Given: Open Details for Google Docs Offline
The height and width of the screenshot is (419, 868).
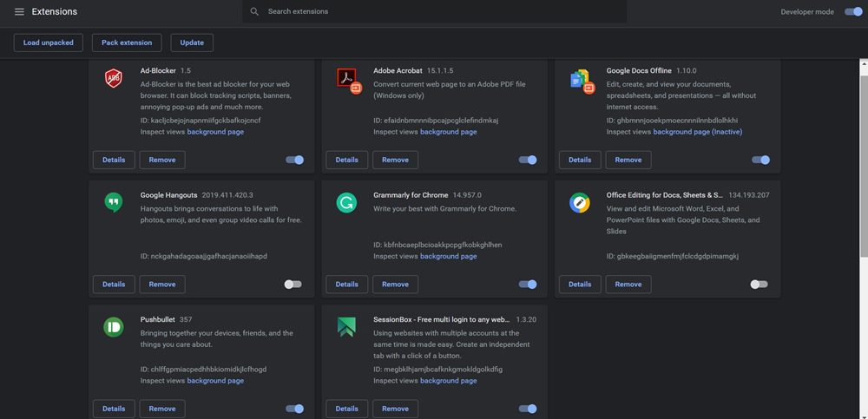Looking at the screenshot, I should pos(580,160).
